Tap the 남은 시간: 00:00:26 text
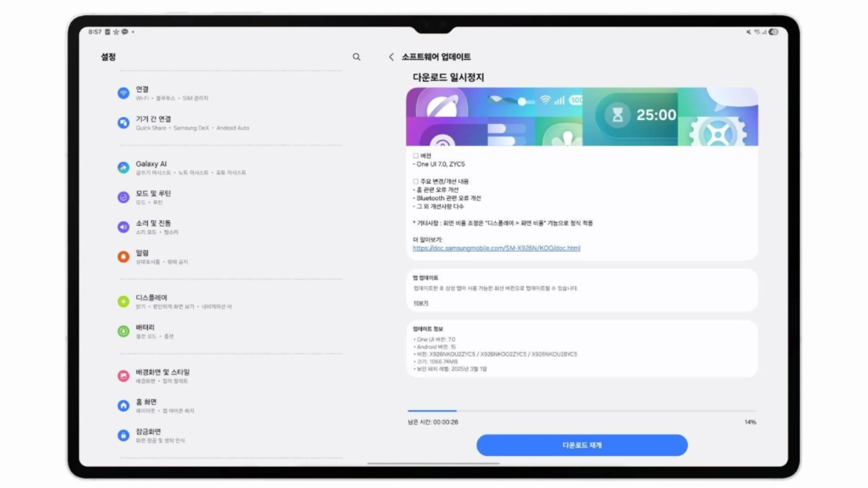 433,422
